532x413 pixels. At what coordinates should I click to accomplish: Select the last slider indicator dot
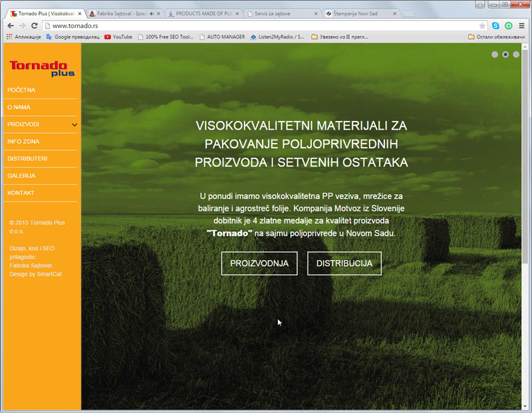coord(516,55)
